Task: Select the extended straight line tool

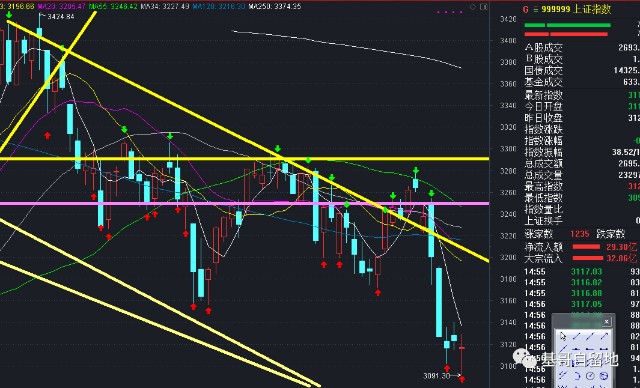Action: tap(590, 336)
